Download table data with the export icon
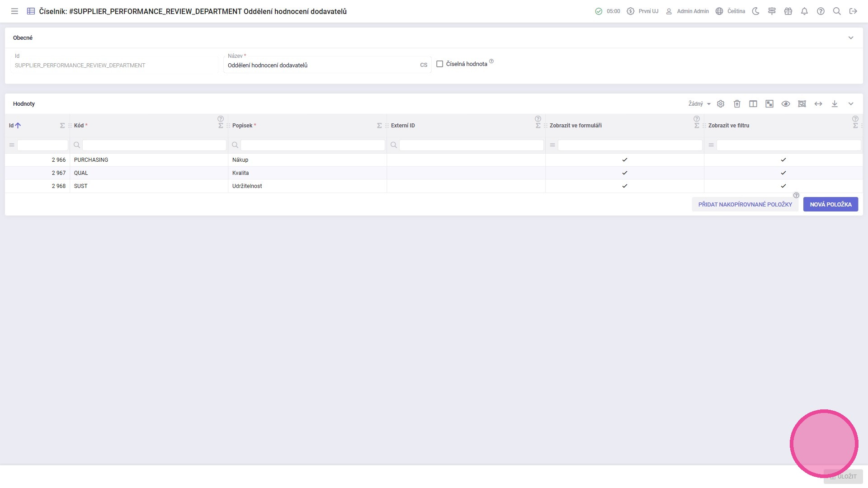This screenshot has width=868, height=488. coord(835,104)
